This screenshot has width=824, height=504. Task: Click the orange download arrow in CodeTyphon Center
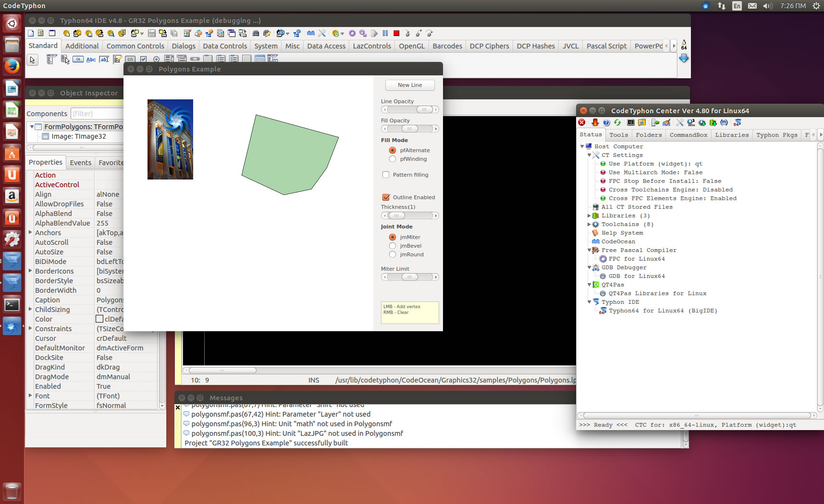pos(595,122)
